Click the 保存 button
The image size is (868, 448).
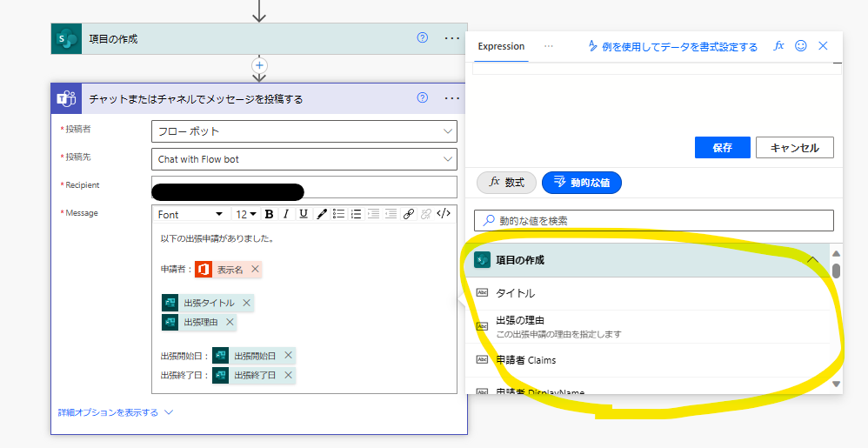coord(723,148)
